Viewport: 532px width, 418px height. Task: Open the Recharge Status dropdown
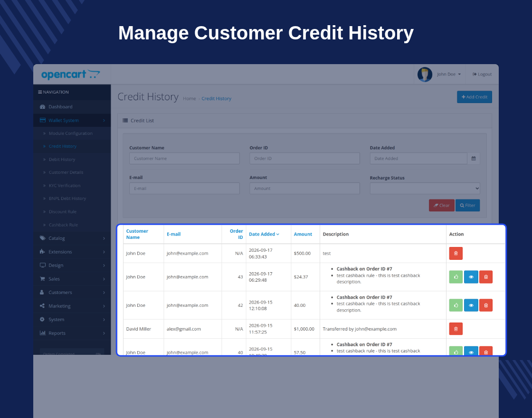425,188
